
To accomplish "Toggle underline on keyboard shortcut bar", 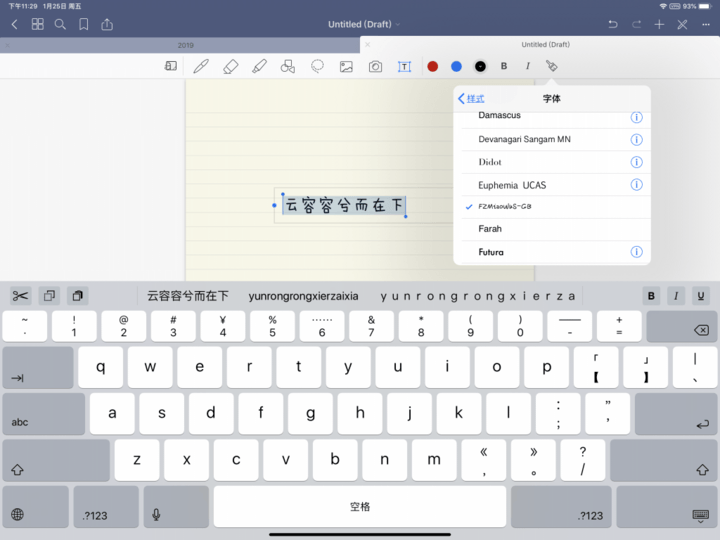I will (701, 296).
